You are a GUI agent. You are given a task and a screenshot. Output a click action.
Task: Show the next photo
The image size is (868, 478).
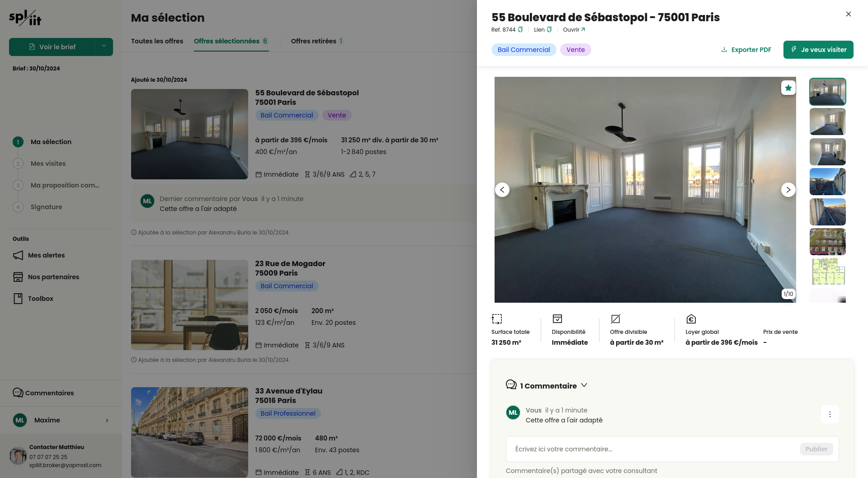[788, 190]
